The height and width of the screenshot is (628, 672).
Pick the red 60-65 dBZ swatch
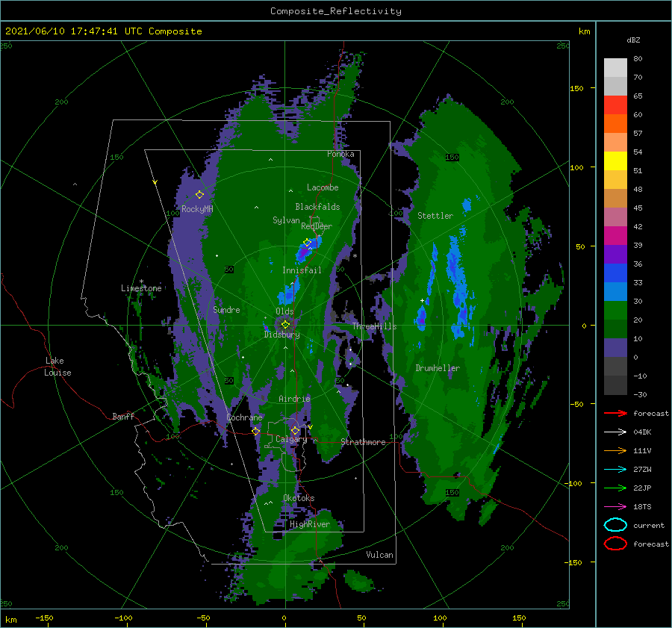[x=615, y=105]
